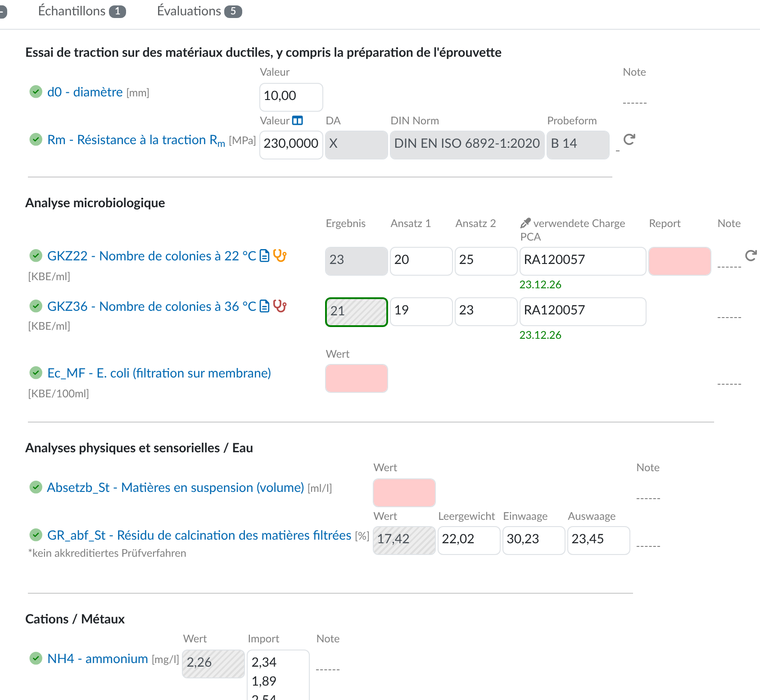Screen dimensions: 760x700
Task: Click the green check icon beside GR_abf_St
Action: (36, 535)
